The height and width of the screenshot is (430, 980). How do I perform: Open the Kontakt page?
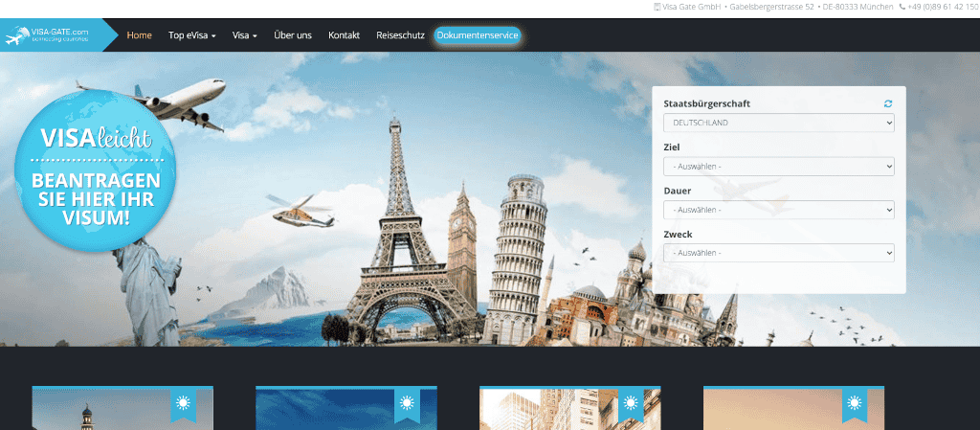[x=344, y=35]
